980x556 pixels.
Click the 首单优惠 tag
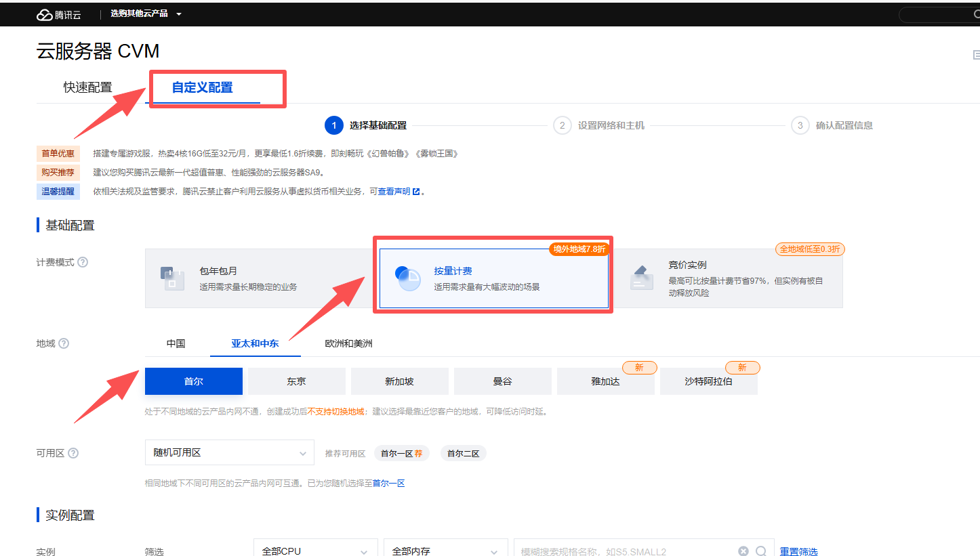tap(58, 154)
